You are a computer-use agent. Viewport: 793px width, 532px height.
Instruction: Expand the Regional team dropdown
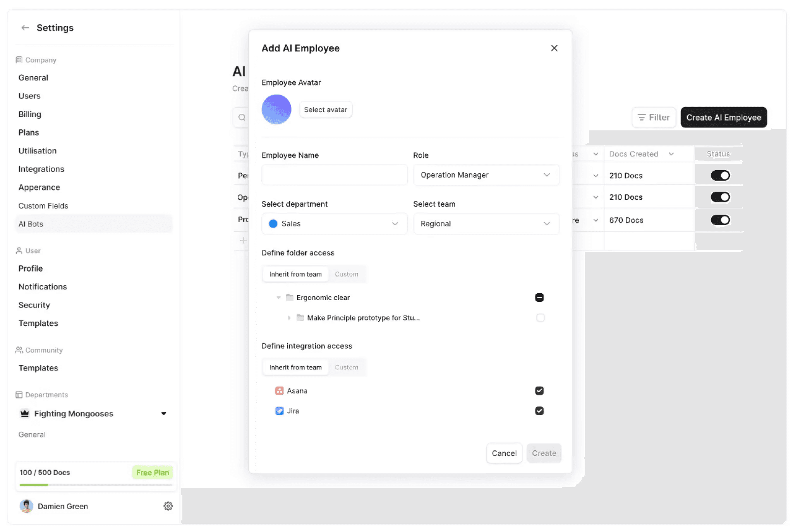click(486, 224)
